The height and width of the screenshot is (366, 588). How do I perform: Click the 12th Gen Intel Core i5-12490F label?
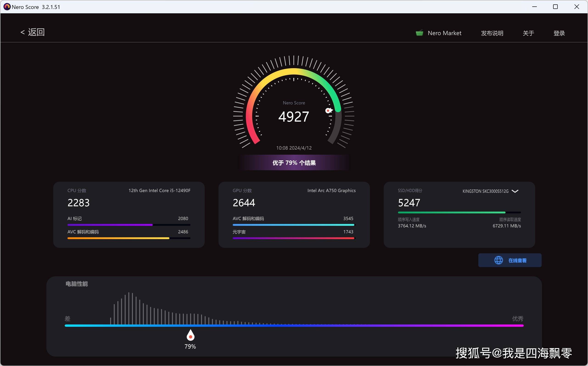tap(159, 190)
